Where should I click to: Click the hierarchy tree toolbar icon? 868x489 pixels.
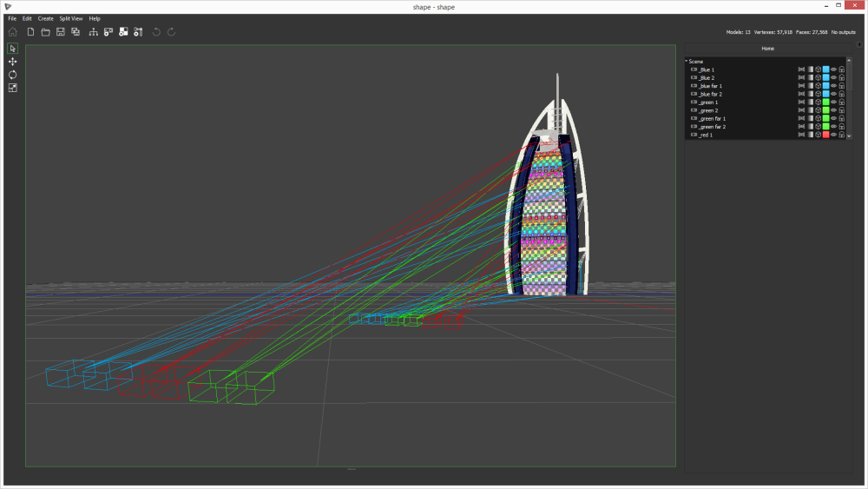pyautogui.click(x=93, y=32)
